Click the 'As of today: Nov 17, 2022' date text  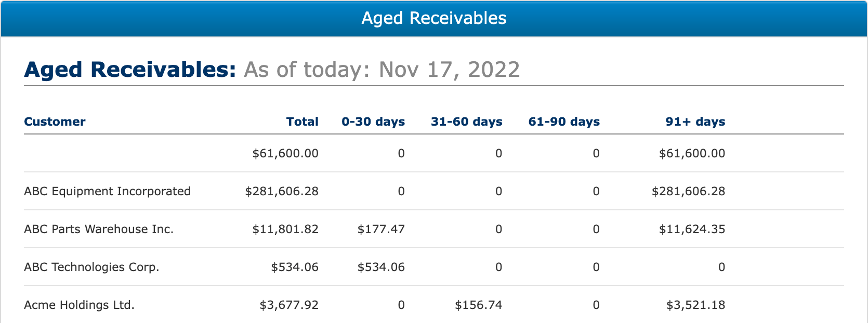click(382, 70)
